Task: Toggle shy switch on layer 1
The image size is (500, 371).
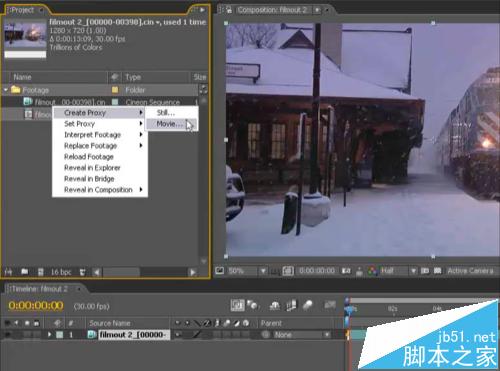Action: tap(178, 334)
